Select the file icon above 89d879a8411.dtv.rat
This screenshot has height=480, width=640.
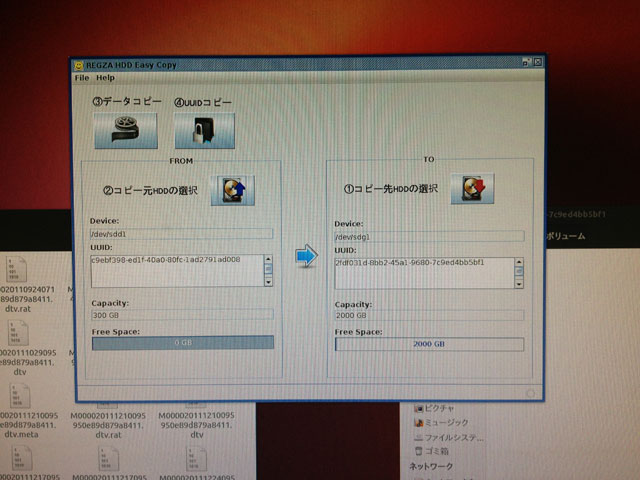point(17,269)
